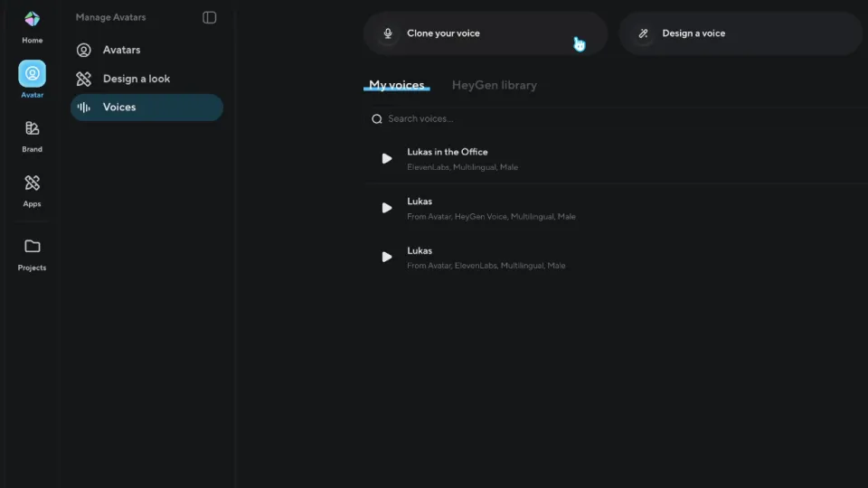Play the Lukas in the Office voice
Screen dimensions: 868x488
(386, 159)
